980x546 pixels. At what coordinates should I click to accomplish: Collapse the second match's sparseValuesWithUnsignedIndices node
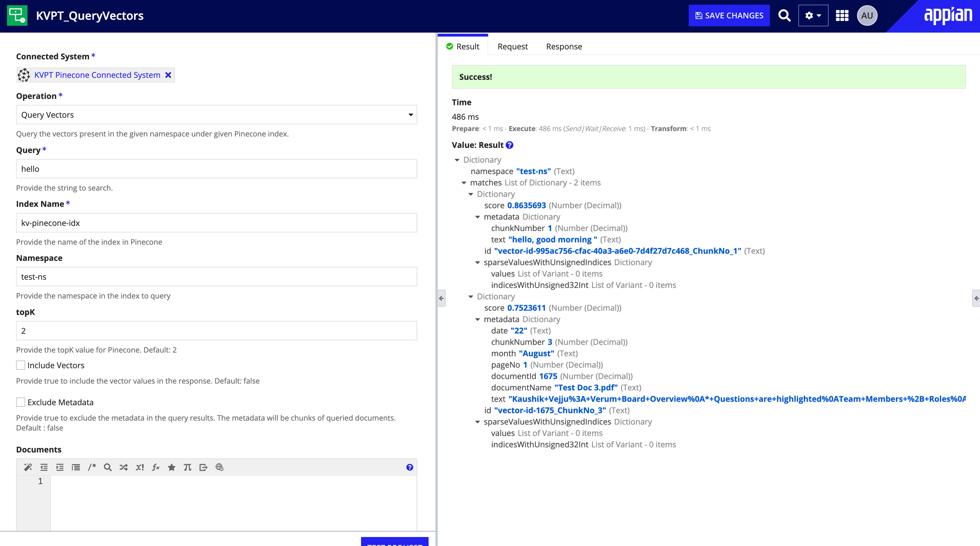(477, 422)
